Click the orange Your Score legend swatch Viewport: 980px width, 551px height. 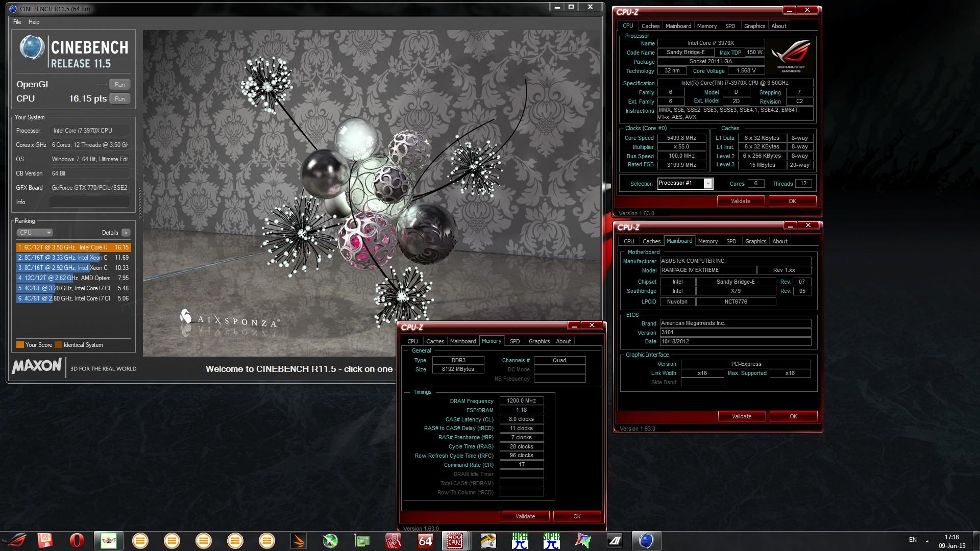(20, 345)
